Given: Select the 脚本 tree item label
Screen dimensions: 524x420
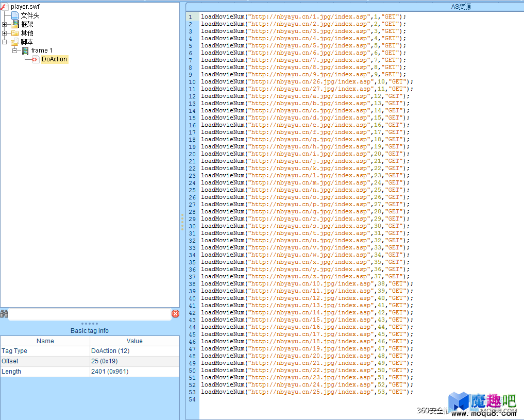Looking at the screenshot, I should point(27,42).
